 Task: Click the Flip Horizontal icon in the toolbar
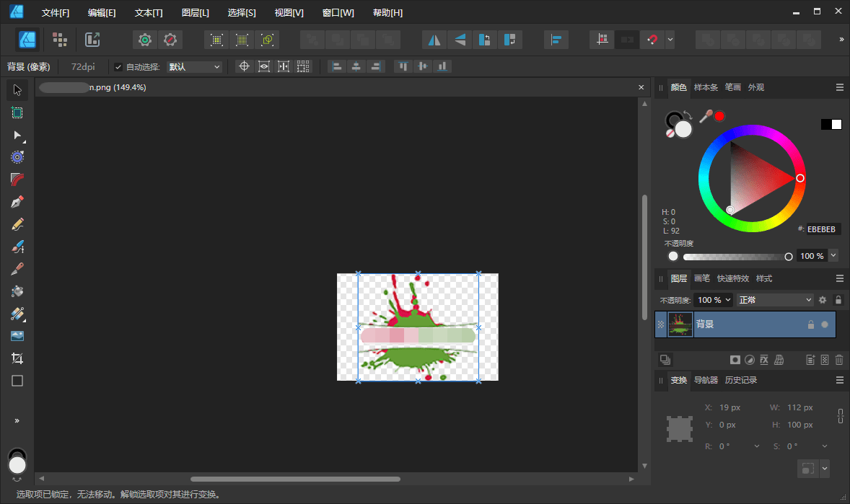coord(433,40)
